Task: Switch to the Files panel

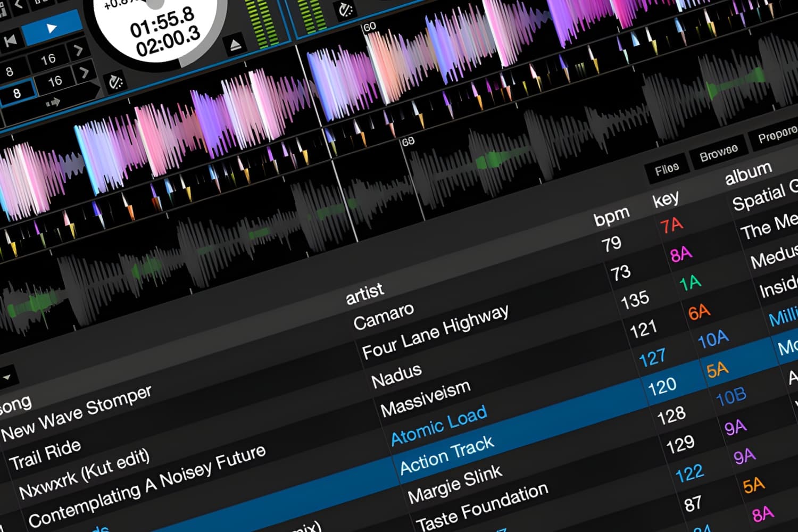Action: [x=668, y=168]
